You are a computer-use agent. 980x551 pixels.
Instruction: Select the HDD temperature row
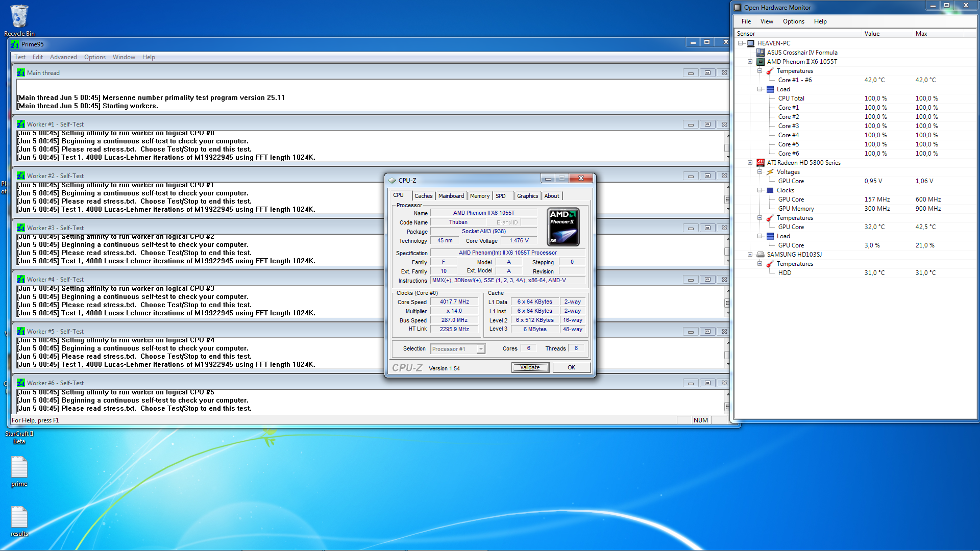855,273
